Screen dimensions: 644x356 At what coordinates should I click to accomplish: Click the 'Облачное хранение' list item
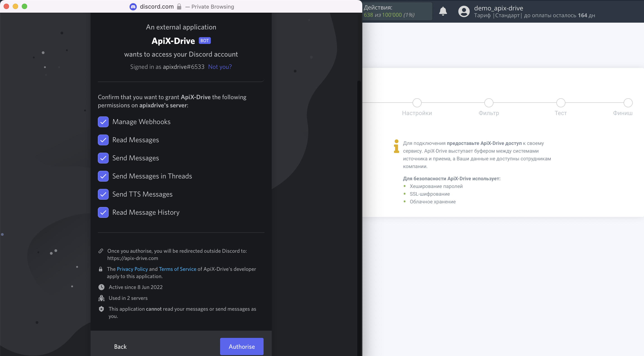433,202
